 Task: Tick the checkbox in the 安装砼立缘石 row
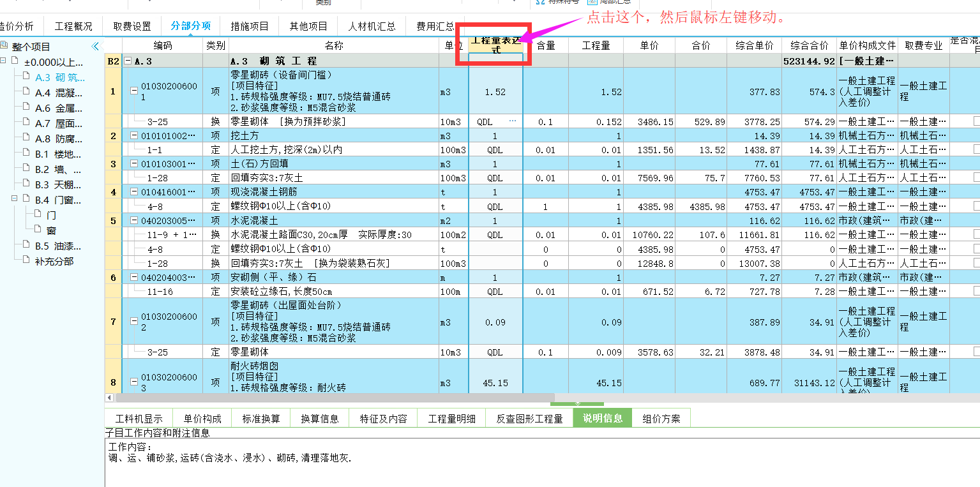[976, 291]
